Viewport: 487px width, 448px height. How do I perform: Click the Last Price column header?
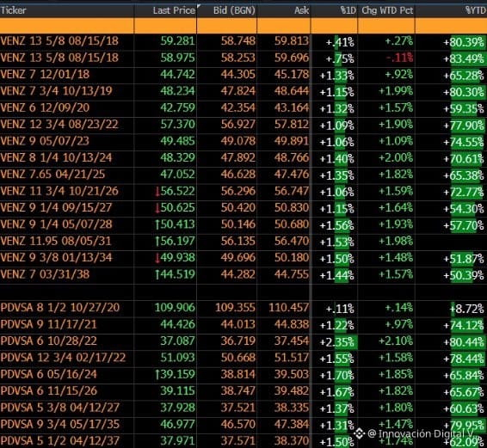pos(174,10)
